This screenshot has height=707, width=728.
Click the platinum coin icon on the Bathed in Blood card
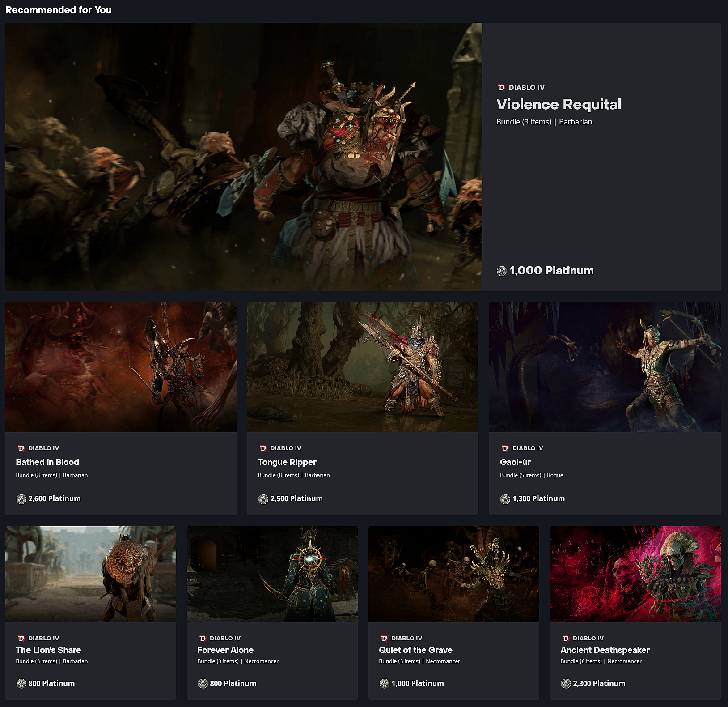[21, 498]
